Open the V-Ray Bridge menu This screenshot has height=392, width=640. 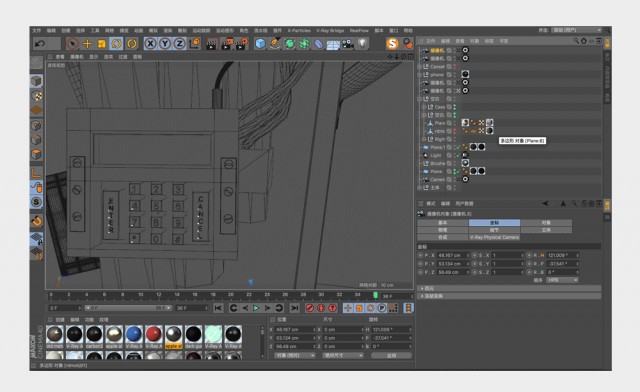tap(330, 31)
